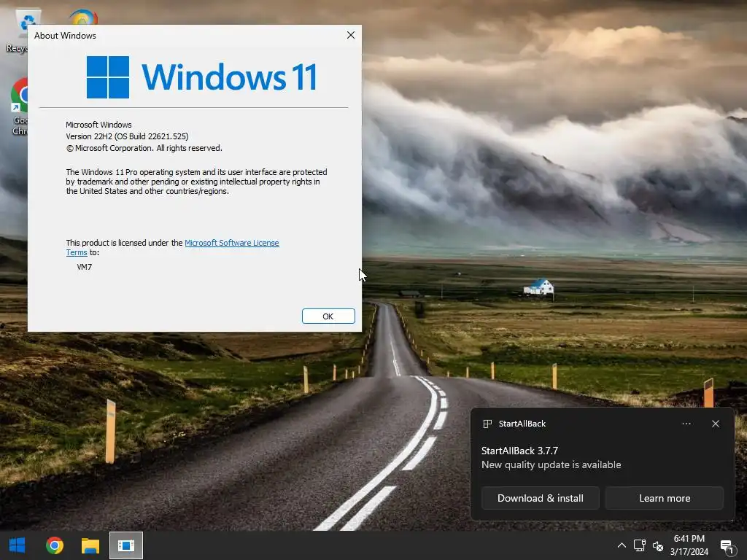Click the '© Microsoft Corporation. All rights reserved.' line
Viewport: 747px width, 560px height.
click(x=144, y=148)
